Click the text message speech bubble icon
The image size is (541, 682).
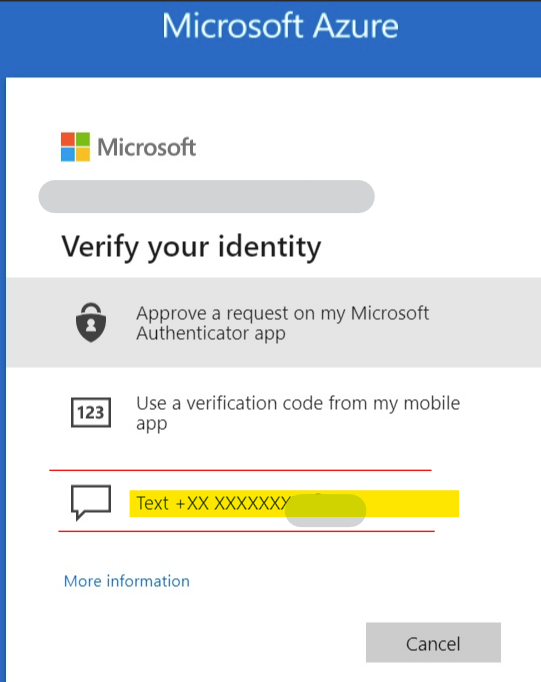click(91, 503)
